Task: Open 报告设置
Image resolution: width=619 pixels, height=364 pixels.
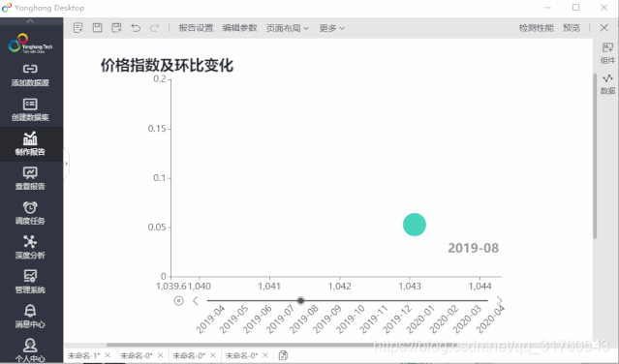Action: coord(196,28)
